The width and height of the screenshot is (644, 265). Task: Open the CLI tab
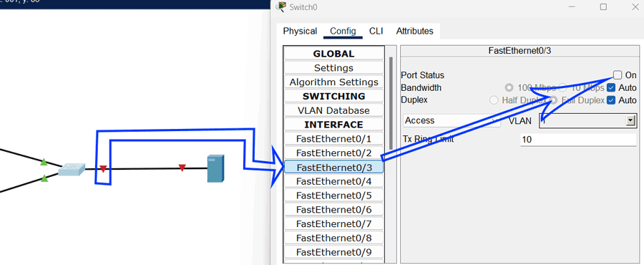[x=376, y=32]
